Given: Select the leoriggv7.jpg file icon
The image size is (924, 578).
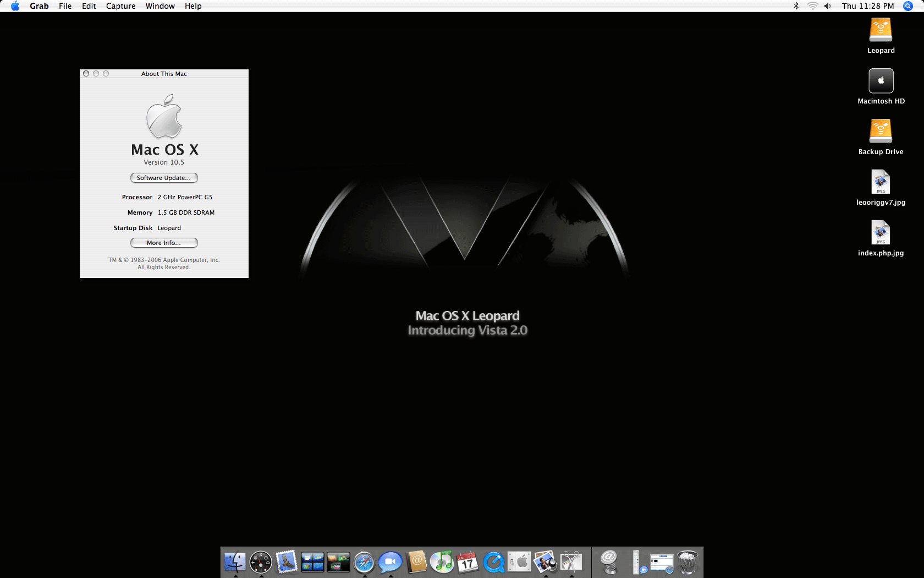Looking at the screenshot, I should 881,182.
